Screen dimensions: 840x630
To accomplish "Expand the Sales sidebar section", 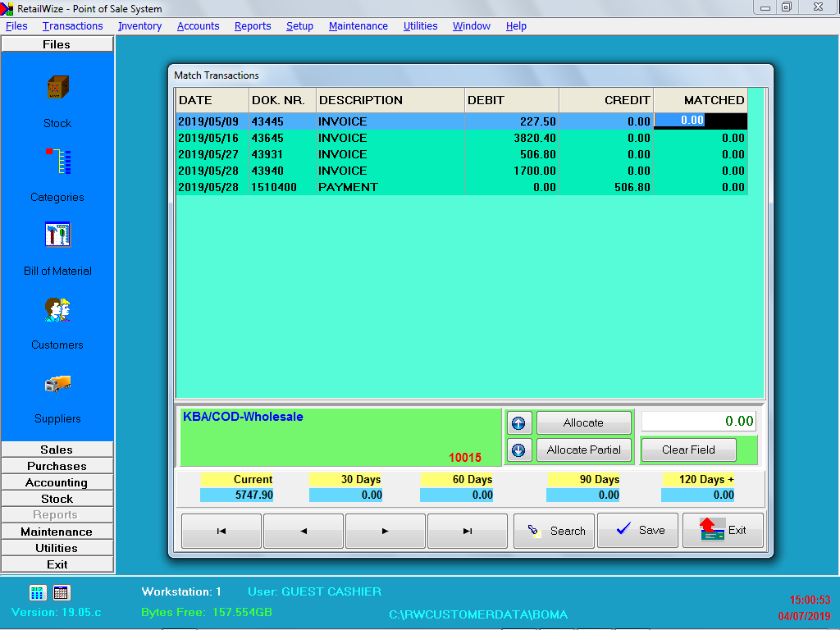I will point(57,450).
